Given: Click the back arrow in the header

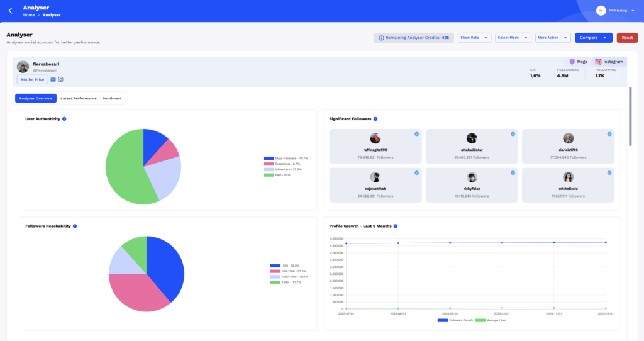Looking at the screenshot, I should tap(11, 11).
